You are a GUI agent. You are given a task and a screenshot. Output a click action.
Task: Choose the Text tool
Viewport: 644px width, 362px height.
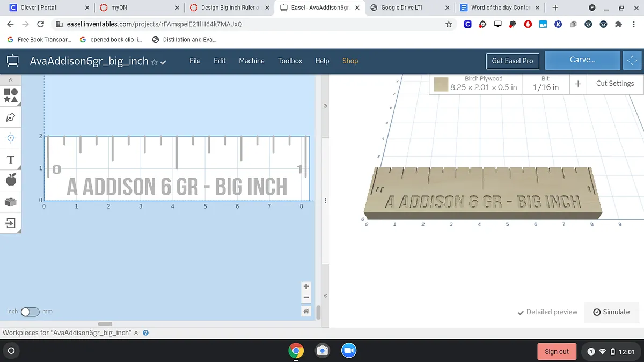(11, 159)
